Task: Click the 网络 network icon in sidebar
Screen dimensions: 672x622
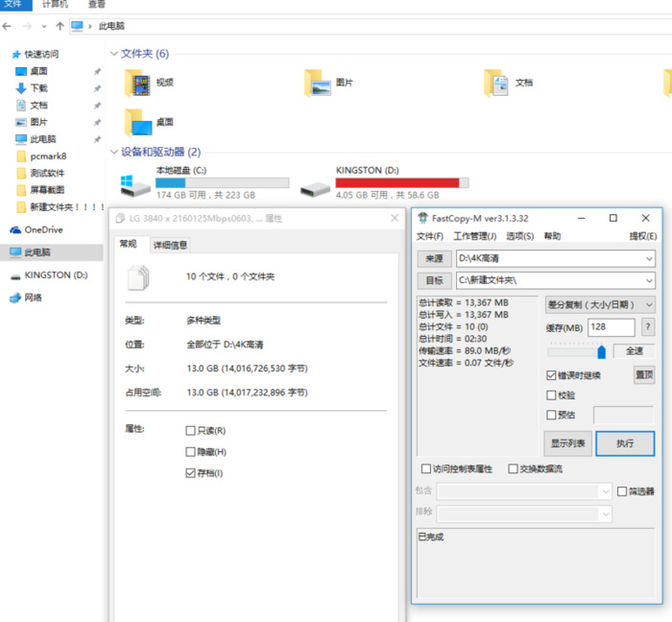Action: point(16,298)
